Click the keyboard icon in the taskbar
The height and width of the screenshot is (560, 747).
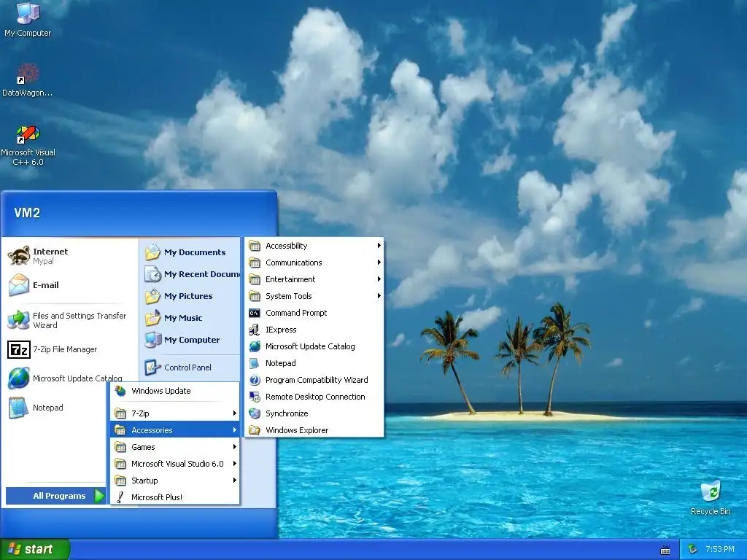point(665,551)
